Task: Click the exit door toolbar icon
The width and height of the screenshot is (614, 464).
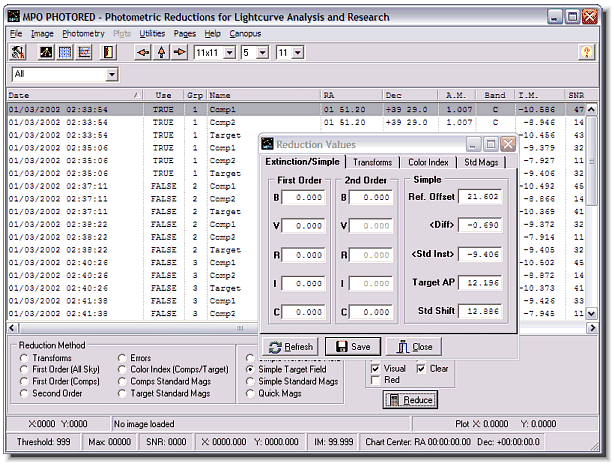Action: pyautogui.click(x=108, y=52)
